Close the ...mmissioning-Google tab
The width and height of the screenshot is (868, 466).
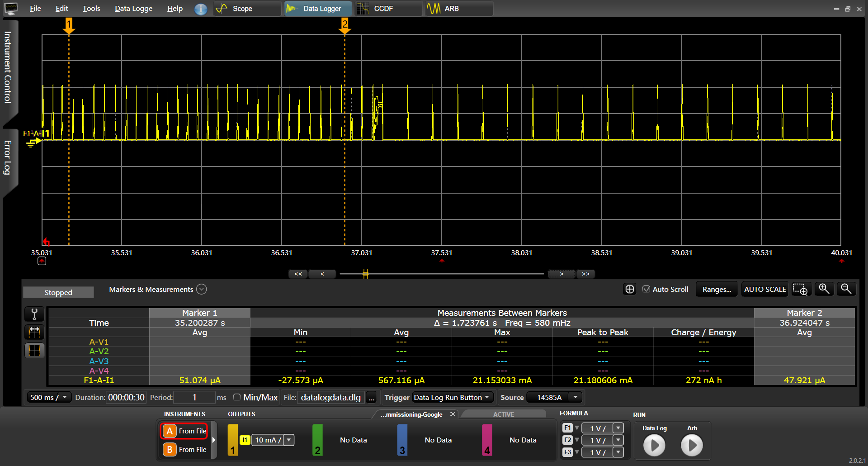[x=453, y=414]
